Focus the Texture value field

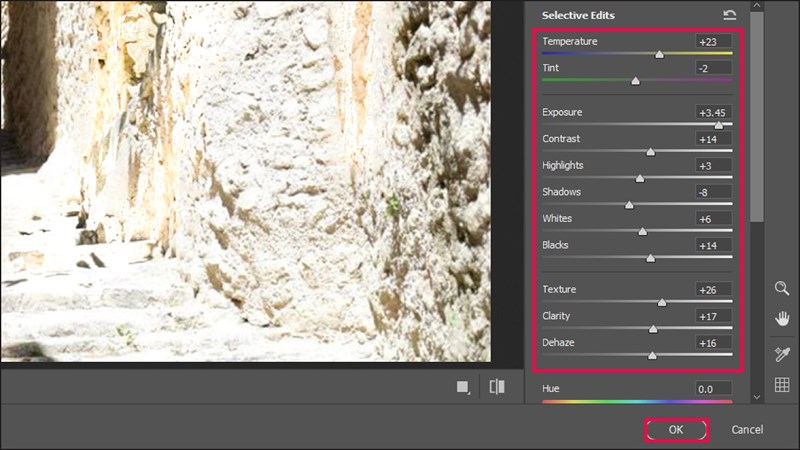pos(713,289)
